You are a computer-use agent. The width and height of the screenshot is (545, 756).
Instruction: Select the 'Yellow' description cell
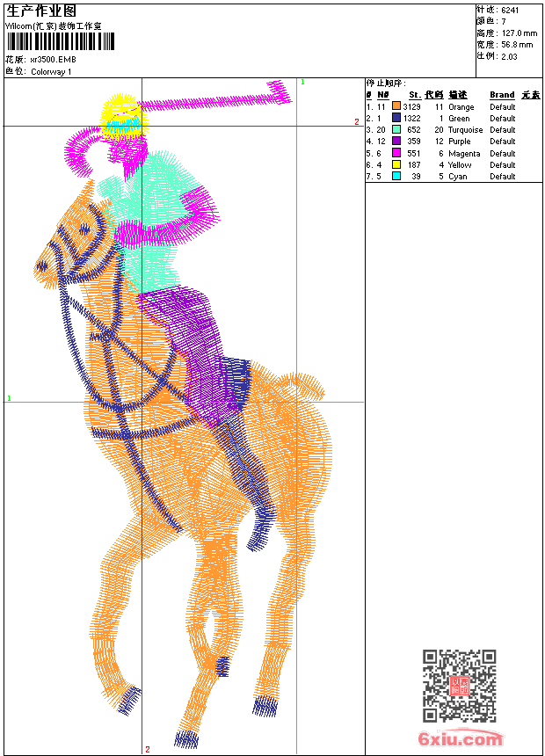pos(460,165)
